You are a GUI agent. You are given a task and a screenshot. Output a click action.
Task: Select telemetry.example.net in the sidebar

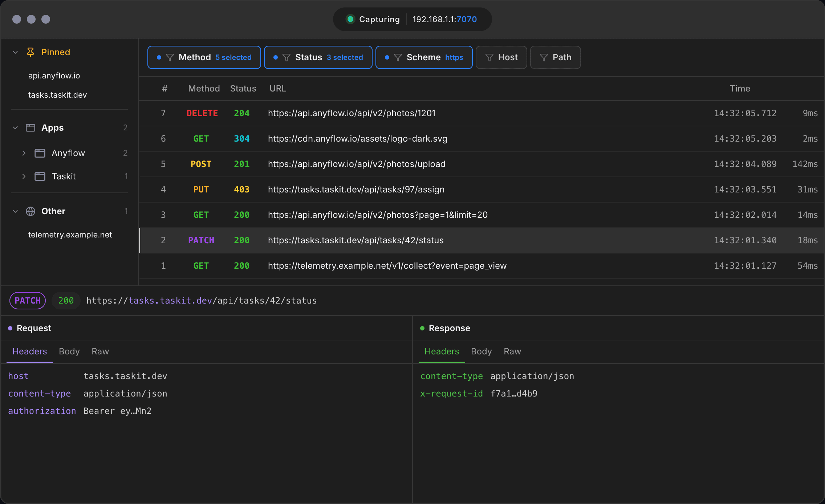coord(70,235)
